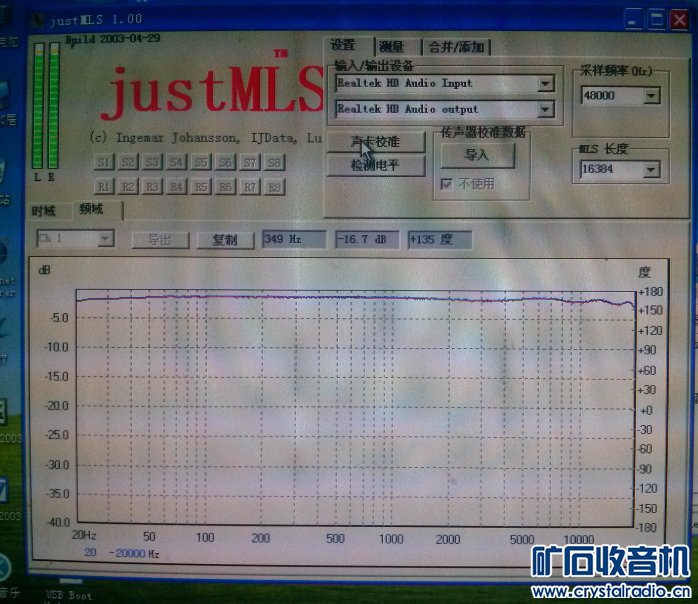Viewport: 698px width, 604px height.
Task: Open the Realtek HD Audio output dropdown
Action: click(x=545, y=109)
